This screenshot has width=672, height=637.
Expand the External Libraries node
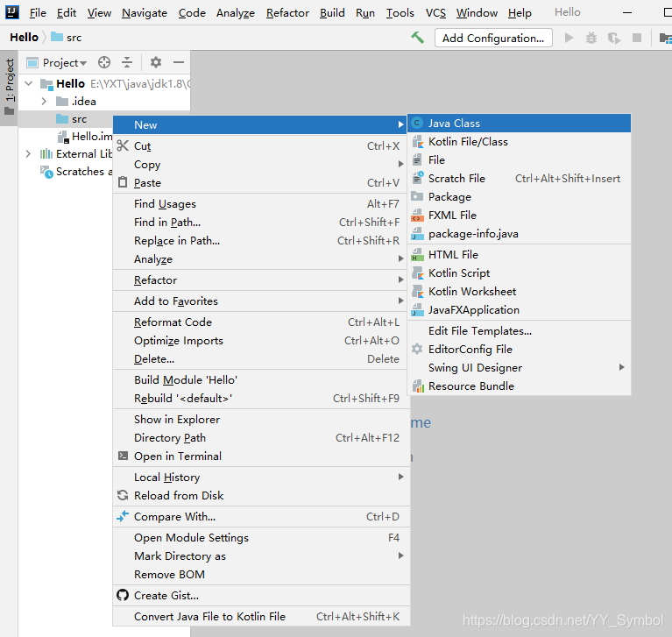point(28,153)
